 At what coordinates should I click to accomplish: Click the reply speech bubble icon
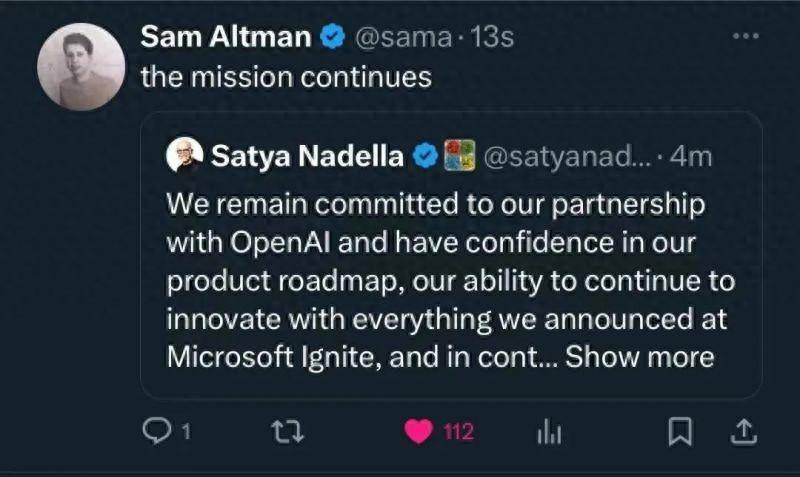(156, 432)
